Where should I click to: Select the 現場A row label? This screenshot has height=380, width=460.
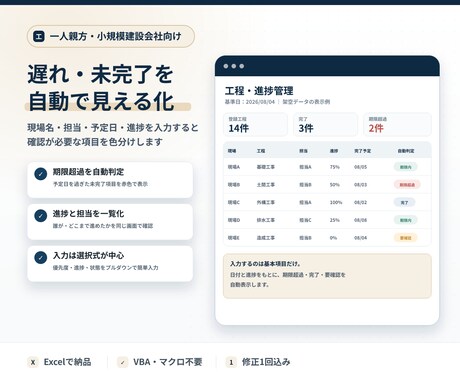[234, 167]
